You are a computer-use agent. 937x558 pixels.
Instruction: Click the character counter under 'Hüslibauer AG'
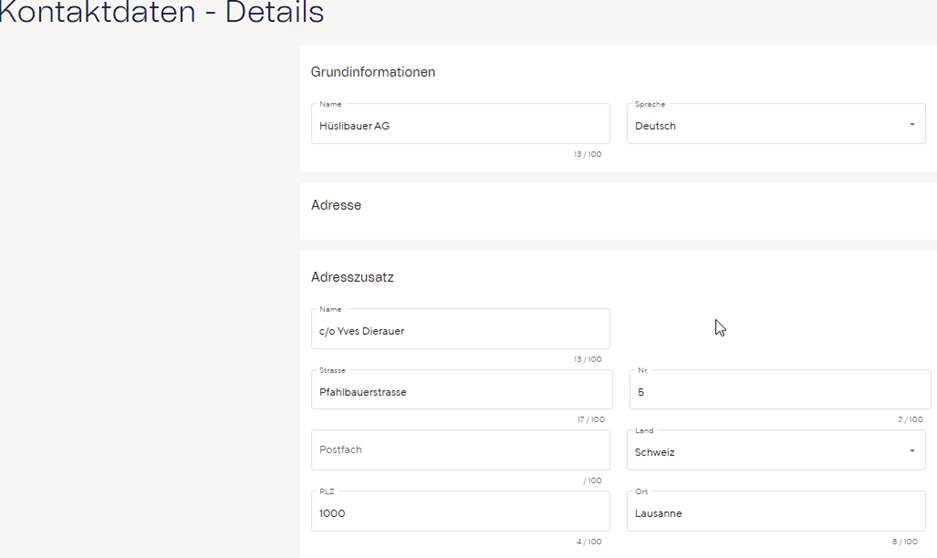coord(588,155)
